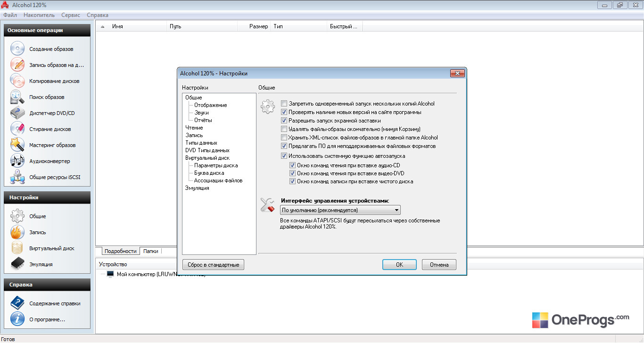Open the Справка menu
The width and height of the screenshot is (644, 343).
98,15
